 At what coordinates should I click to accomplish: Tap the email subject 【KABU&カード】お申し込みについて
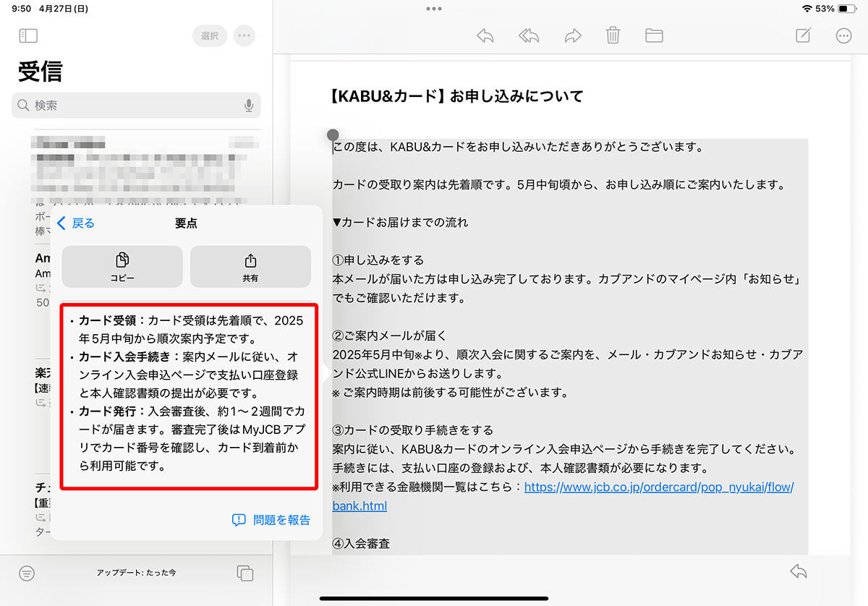point(456,96)
